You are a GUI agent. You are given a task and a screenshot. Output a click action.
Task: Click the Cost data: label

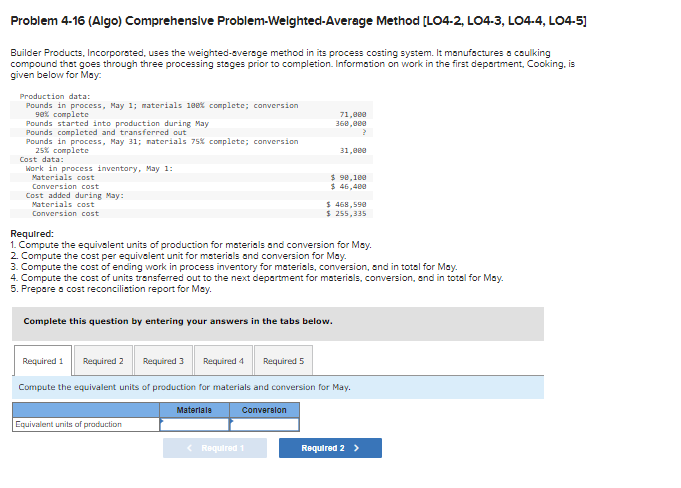[42, 159]
